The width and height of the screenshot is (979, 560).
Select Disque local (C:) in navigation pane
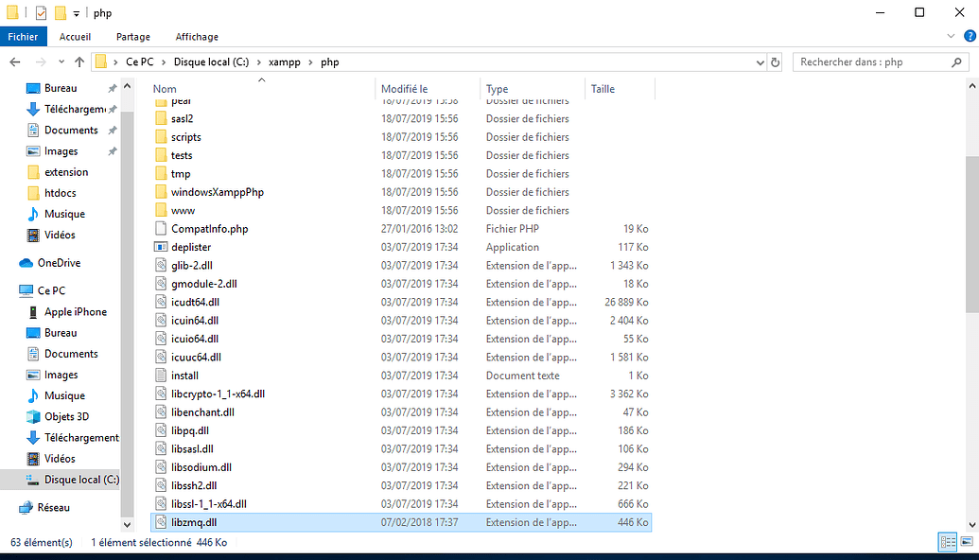(81, 480)
